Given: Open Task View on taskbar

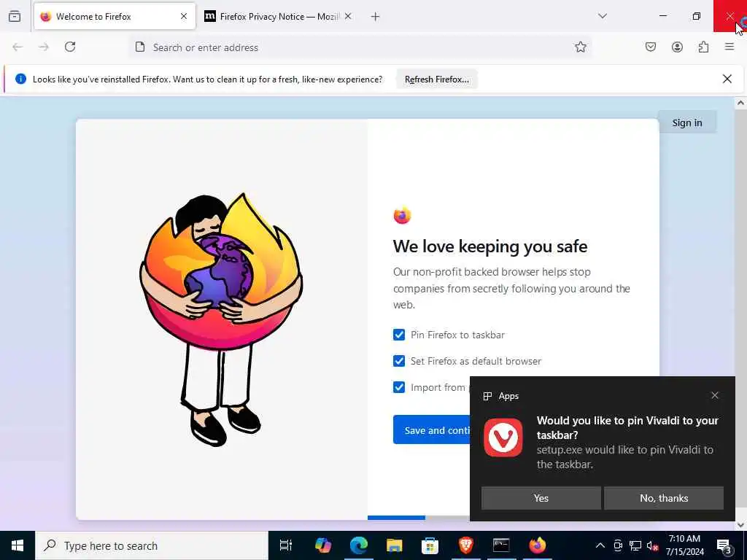Looking at the screenshot, I should coord(285,545).
